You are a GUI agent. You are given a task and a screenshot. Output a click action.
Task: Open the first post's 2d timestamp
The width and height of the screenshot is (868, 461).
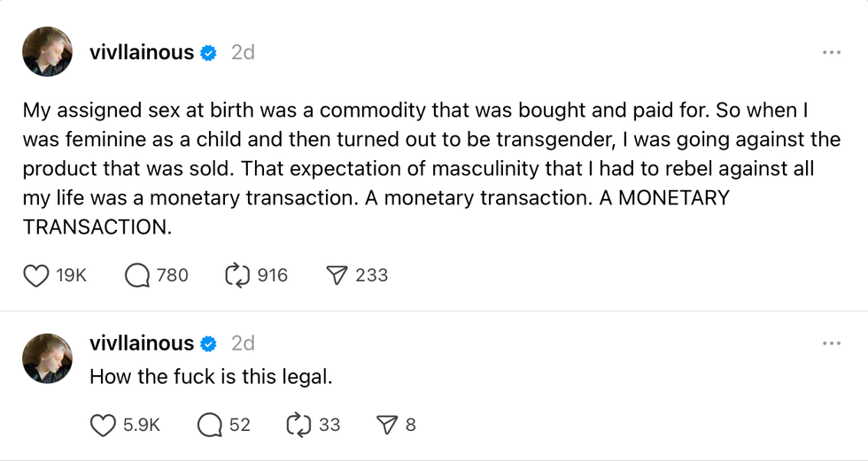pos(243,52)
